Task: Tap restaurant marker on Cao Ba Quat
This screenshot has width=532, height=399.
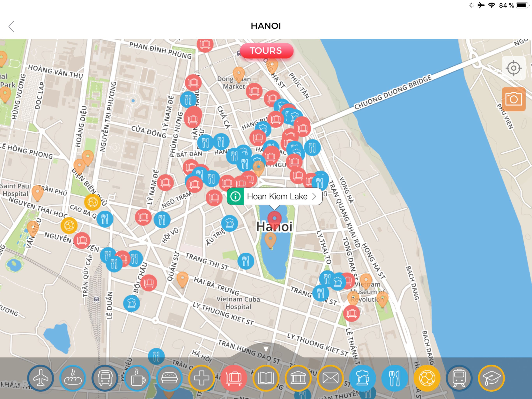Action: [105, 219]
